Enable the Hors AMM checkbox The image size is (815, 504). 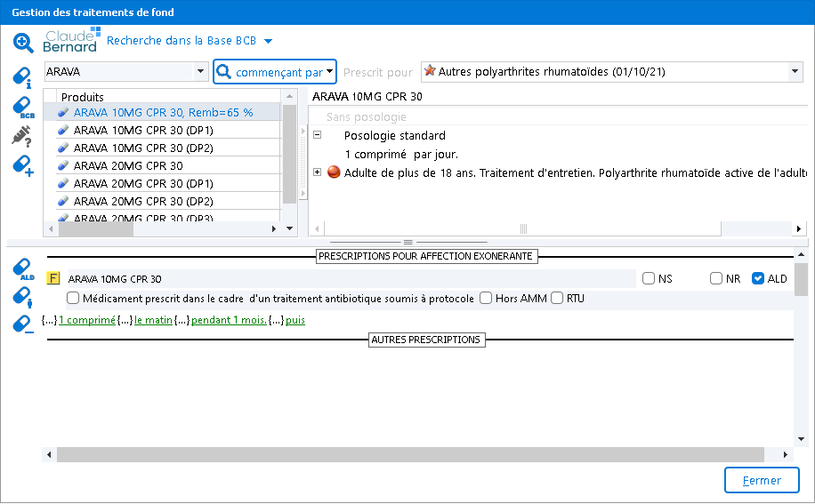pyautogui.click(x=486, y=298)
